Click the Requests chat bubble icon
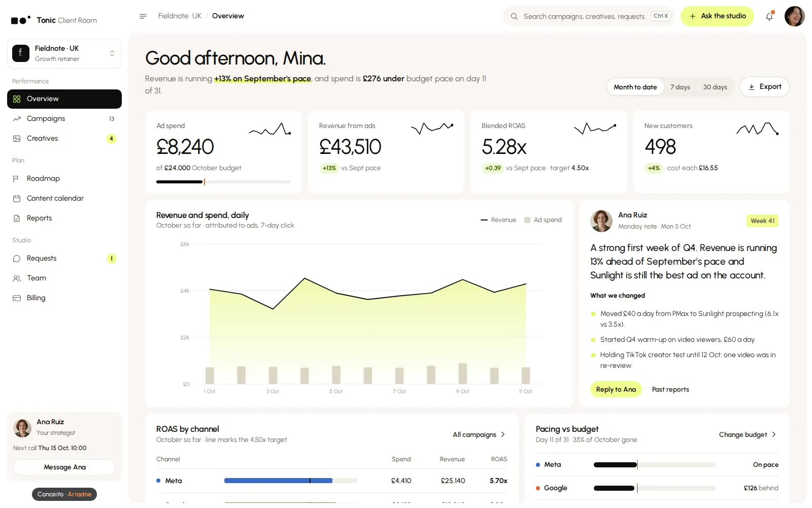The height and width of the screenshot is (508, 812). point(17,259)
